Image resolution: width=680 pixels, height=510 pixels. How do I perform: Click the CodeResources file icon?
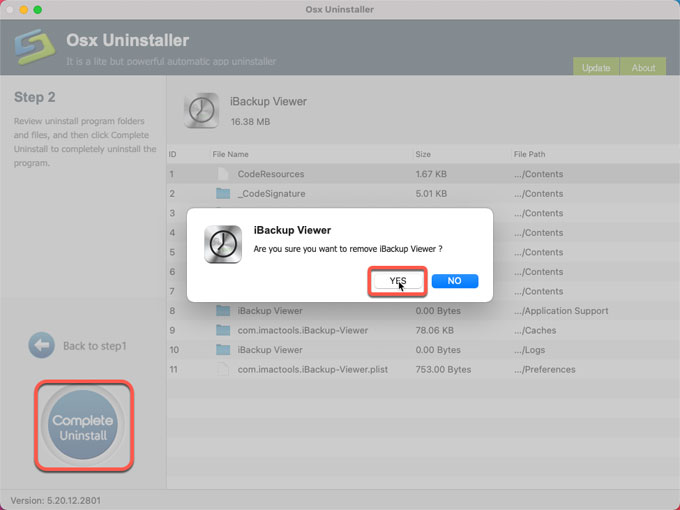pos(223,174)
